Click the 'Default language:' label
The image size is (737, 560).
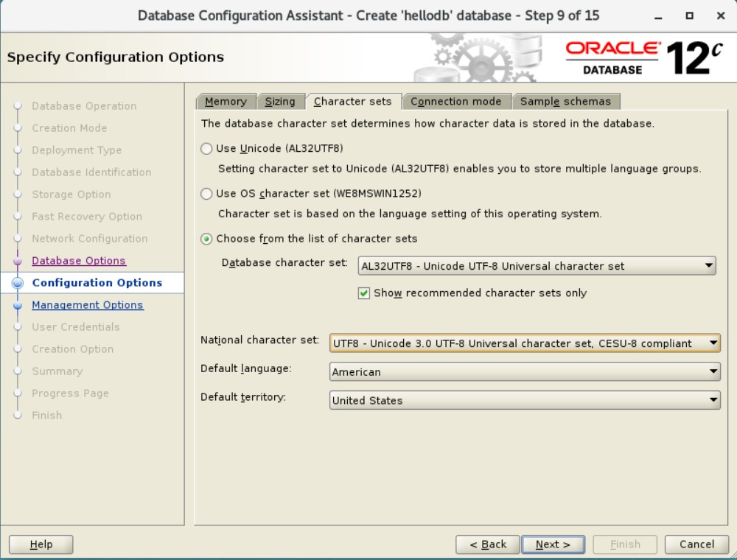pyautogui.click(x=246, y=369)
